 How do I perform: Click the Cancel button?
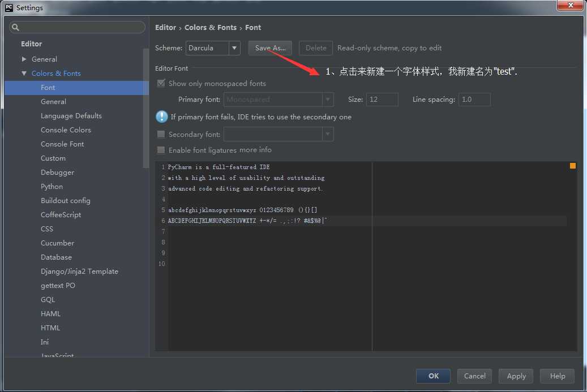474,376
